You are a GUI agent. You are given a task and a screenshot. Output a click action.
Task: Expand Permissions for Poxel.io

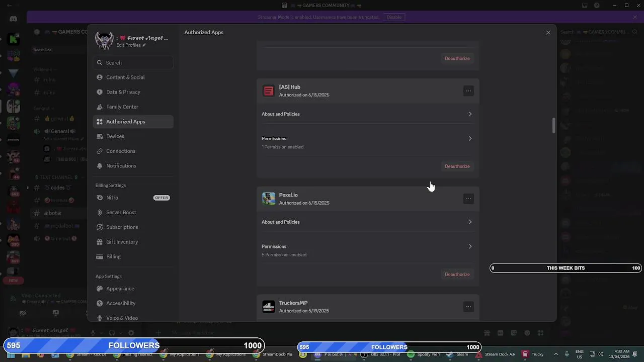368,250
